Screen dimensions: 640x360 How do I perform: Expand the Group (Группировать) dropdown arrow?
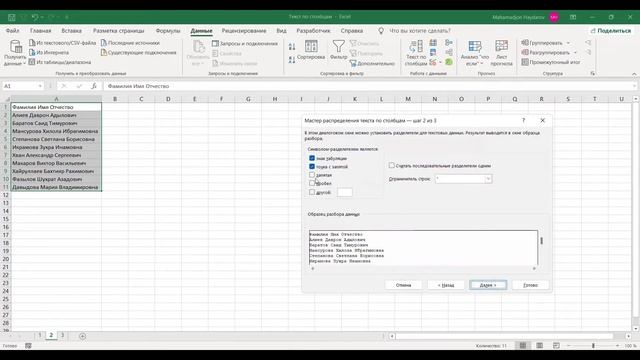tap(568, 43)
